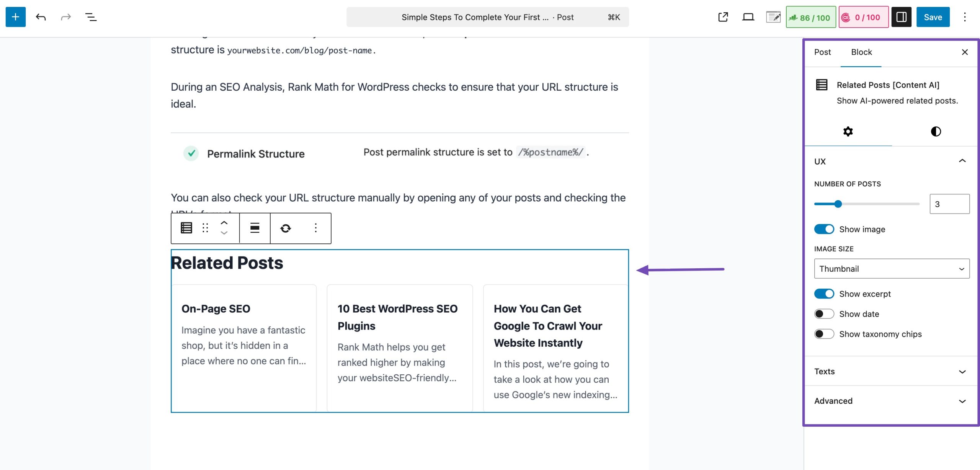Disable the Show image toggle

coord(824,229)
